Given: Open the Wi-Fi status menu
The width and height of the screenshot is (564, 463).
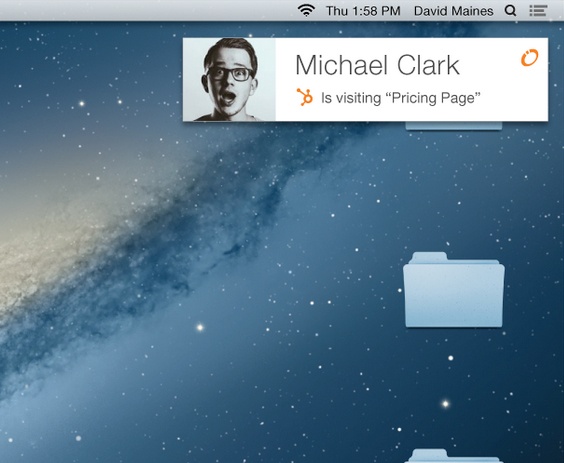Looking at the screenshot, I should point(306,10).
